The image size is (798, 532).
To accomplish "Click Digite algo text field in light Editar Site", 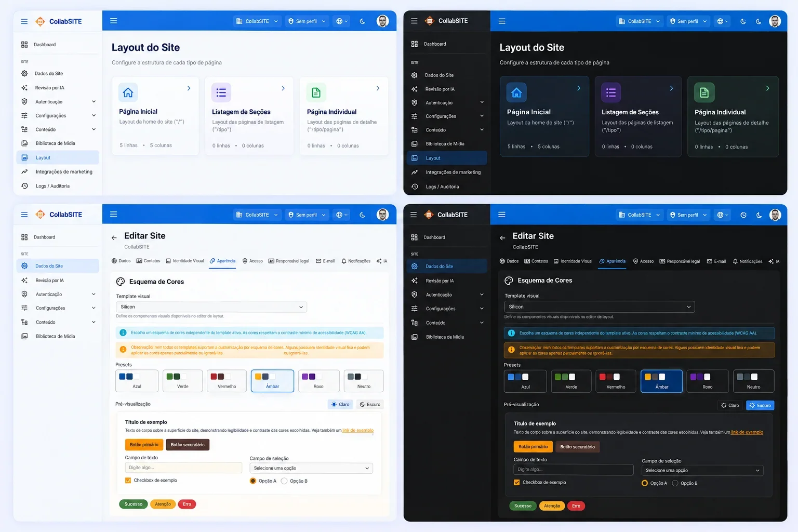I will click(183, 468).
